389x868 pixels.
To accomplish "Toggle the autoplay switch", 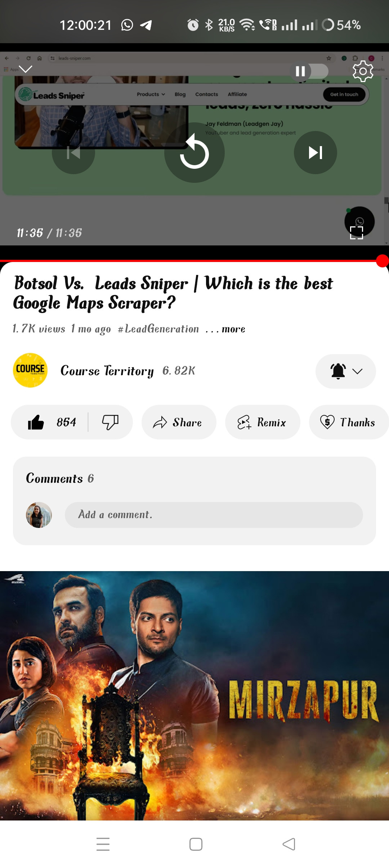I will pos(310,71).
